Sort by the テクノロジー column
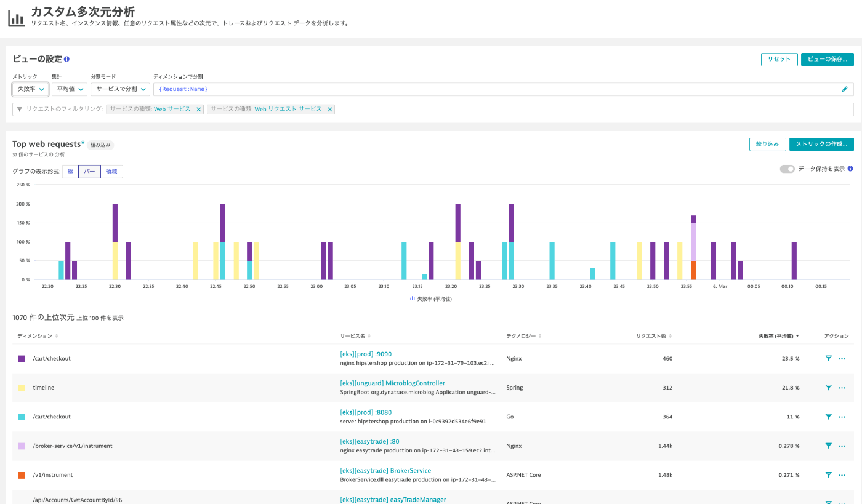862x504 pixels. pyautogui.click(x=524, y=336)
